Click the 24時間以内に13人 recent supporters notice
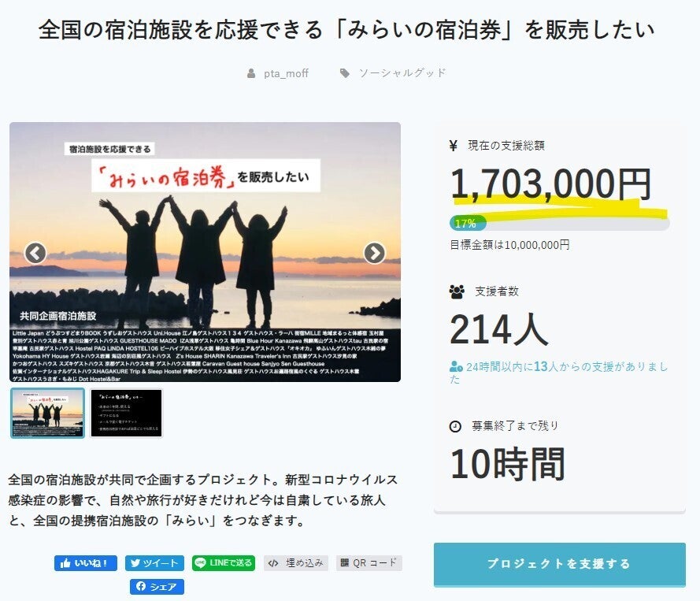Screen dimensions: 700x601 click(x=558, y=373)
